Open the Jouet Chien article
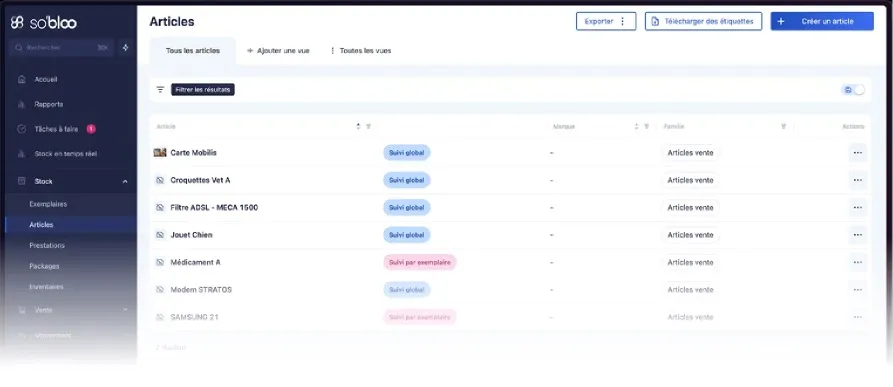 tap(191, 235)
